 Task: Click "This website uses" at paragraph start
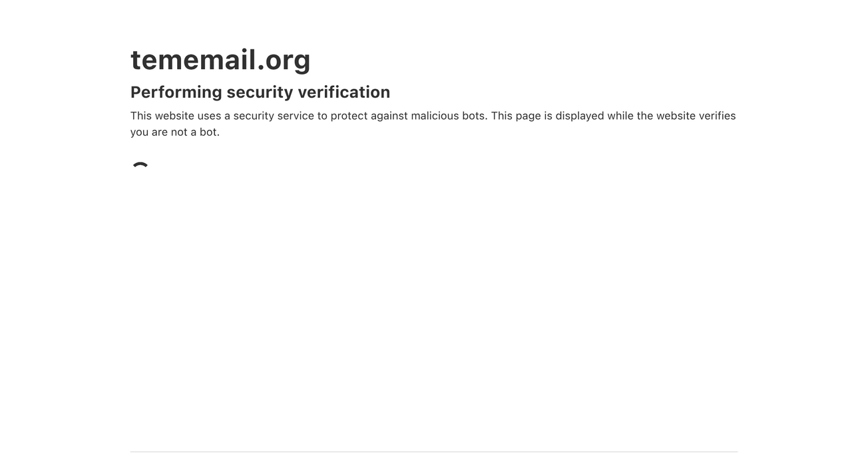175,116
